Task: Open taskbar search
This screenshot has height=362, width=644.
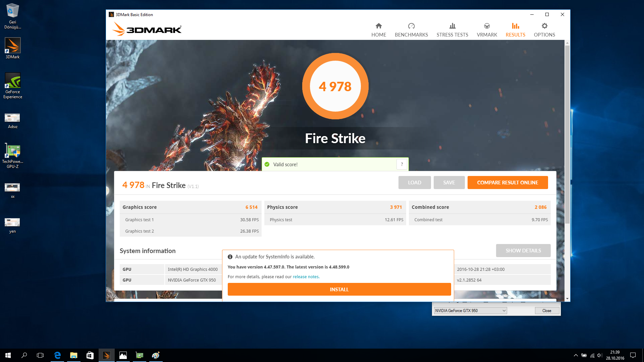Action: pyautogui.click(x=24, y=355)
